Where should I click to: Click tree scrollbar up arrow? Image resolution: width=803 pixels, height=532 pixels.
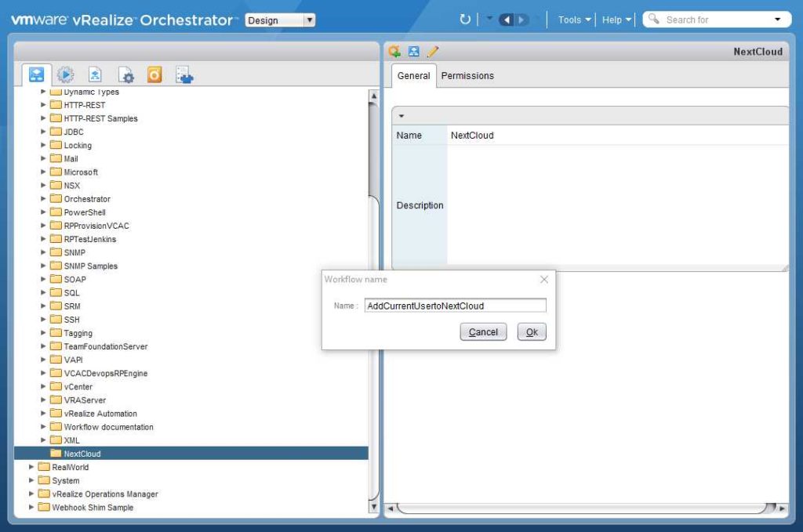374,96
